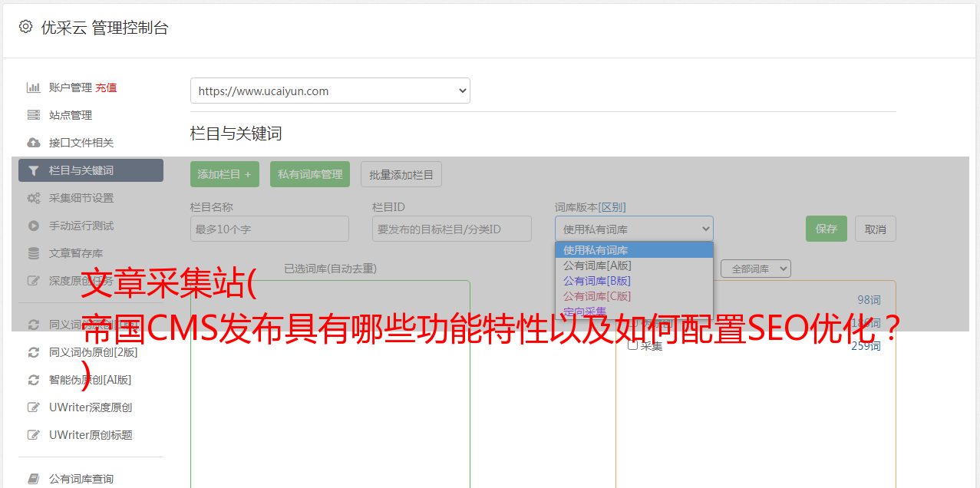The image size is (980, 488).
Task: Click inside the 已选词库 green list box
Action: [x=330, y=384]
